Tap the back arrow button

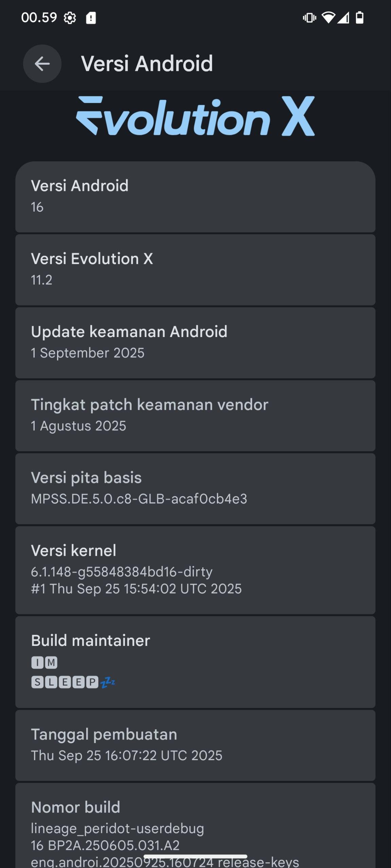point(42,64)
